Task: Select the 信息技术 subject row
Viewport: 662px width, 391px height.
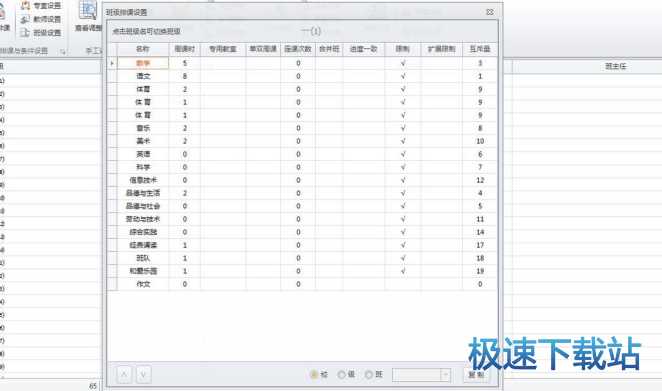Action: pyautogui.click(x=302, y=180)
